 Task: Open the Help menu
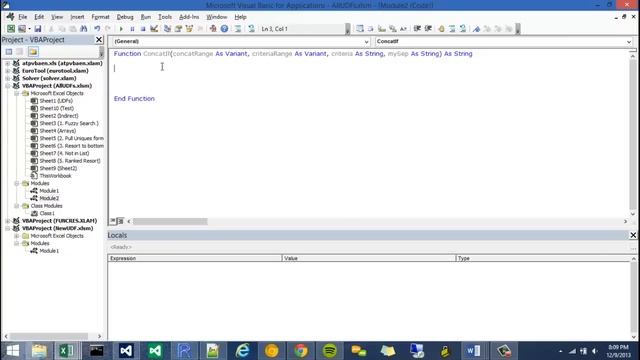[x=240, y=17]
